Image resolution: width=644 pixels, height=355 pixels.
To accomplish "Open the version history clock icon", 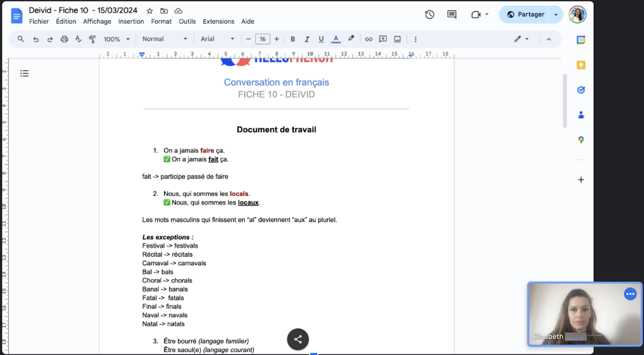I will pos(430,14).
